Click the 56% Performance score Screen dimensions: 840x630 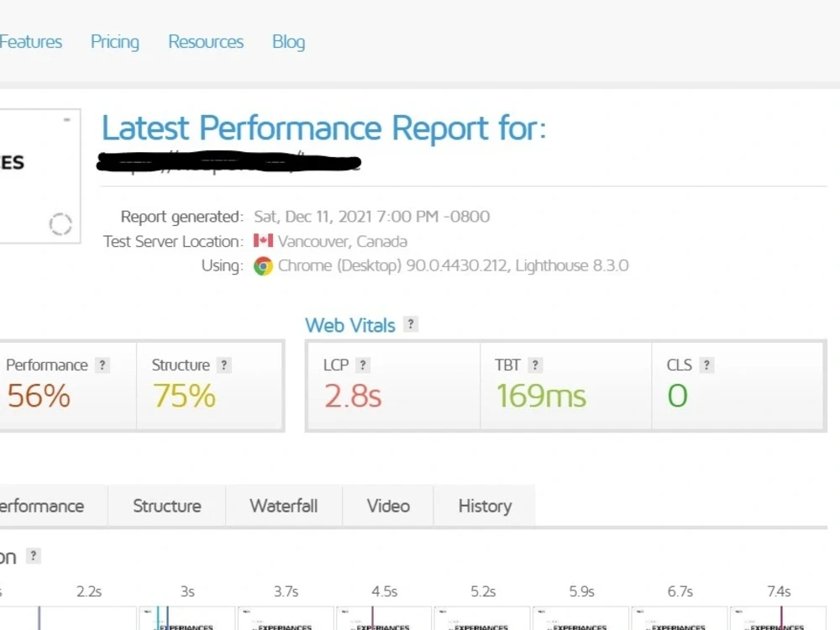39,396
